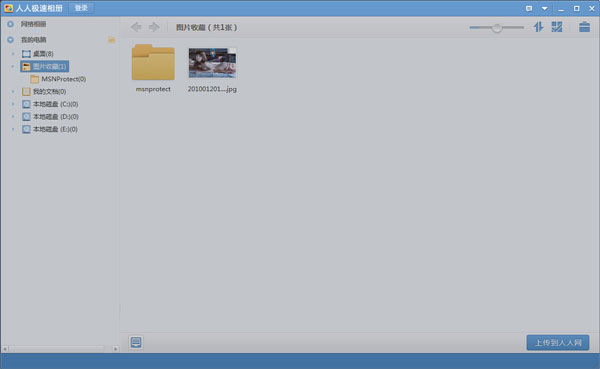Open the toolbox briefcase icon
This screenshot has width=600, height=369.
[584, 27]
